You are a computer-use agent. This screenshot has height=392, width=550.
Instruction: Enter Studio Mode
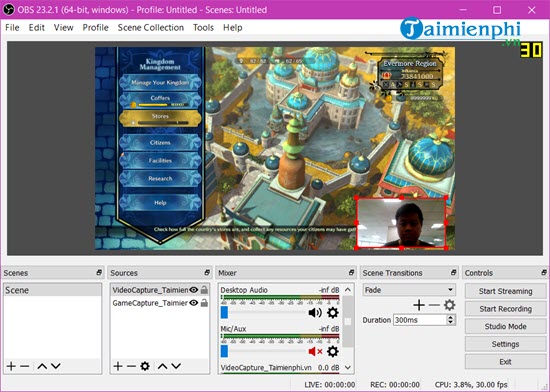(x=505, y=326)
